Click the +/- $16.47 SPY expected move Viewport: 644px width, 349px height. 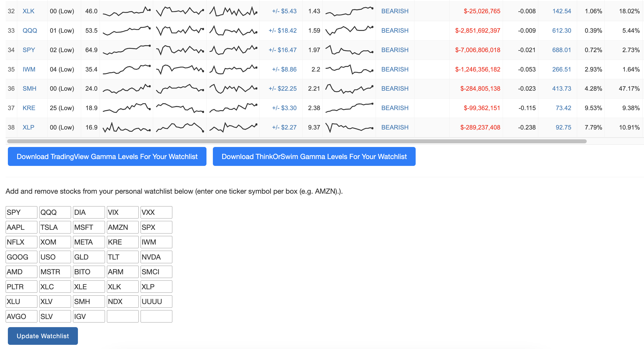click(x=282, y=50)
